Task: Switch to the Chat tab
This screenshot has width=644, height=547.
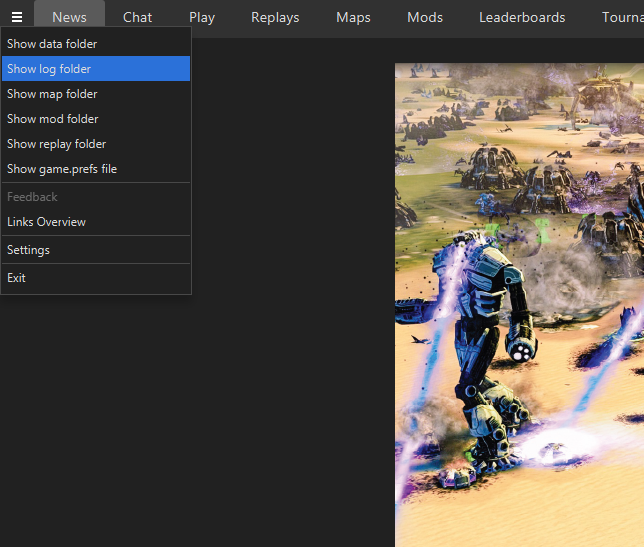Action: [137, 17]
